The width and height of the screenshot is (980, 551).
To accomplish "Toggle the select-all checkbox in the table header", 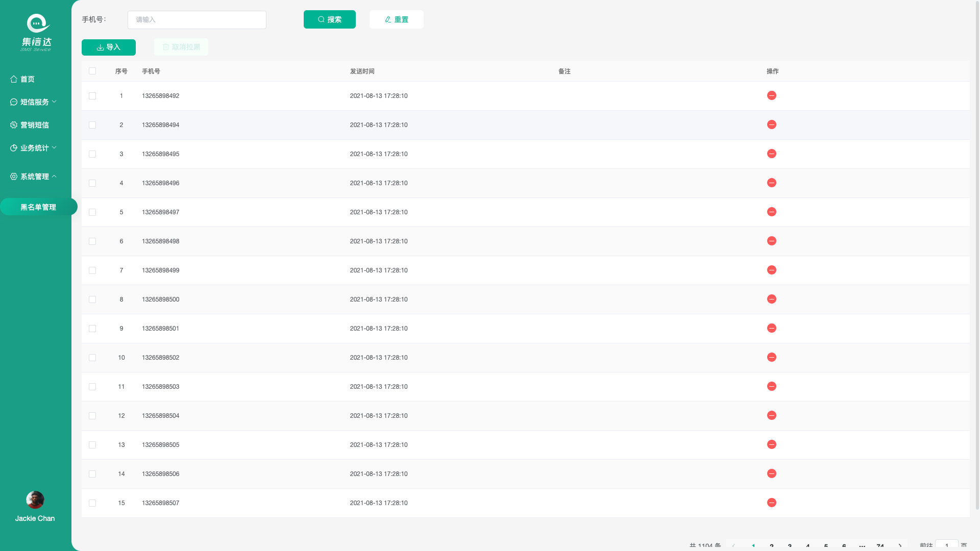I will coord(92,71).
